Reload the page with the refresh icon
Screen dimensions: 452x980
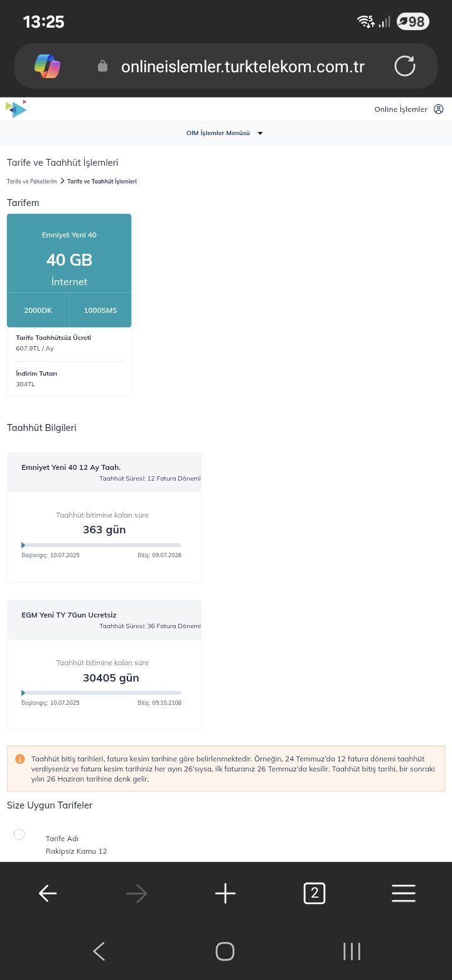(x=404, y=66)
